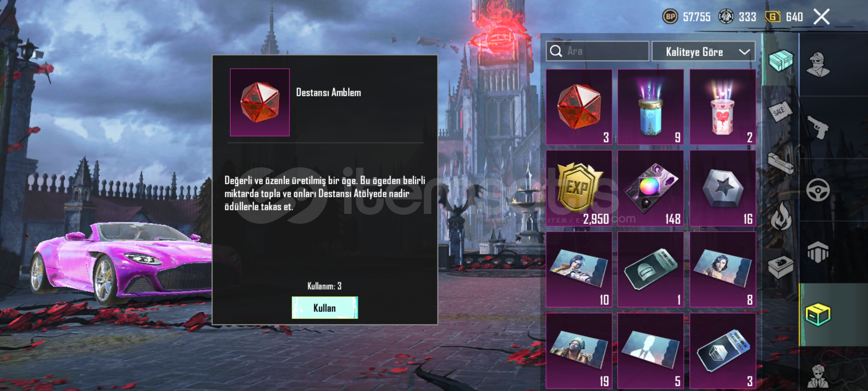This screenshot has height=391, width=868.
Task: Click the sort dropdown chevron arrow
Action: [744, 52]
